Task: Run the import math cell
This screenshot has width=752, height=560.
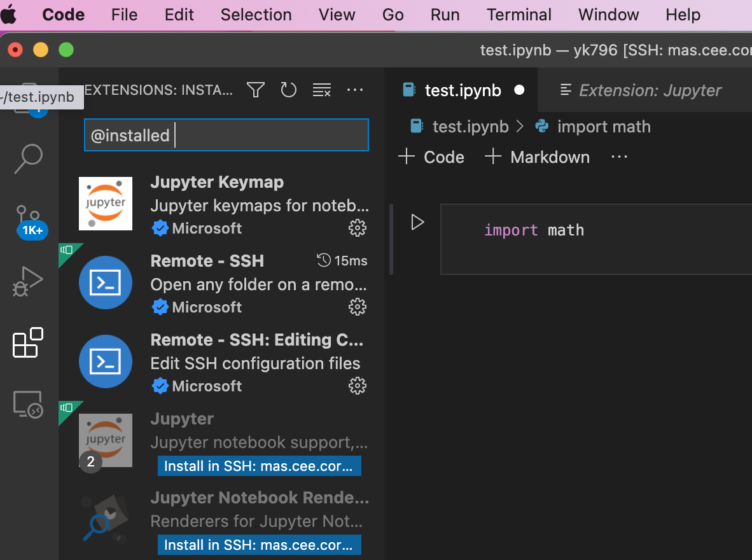Action: point(417,222)
